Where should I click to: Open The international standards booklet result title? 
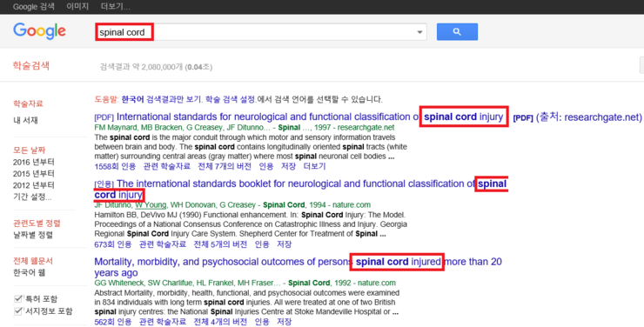301,189
